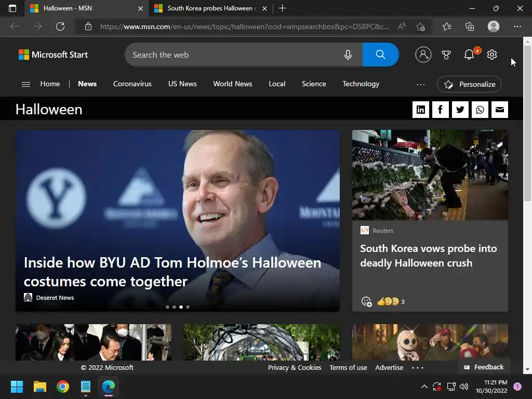Click the browser address bar URL
Image resolution: width=532 pixels, height=399 pixels.
(x=244, y=26)
